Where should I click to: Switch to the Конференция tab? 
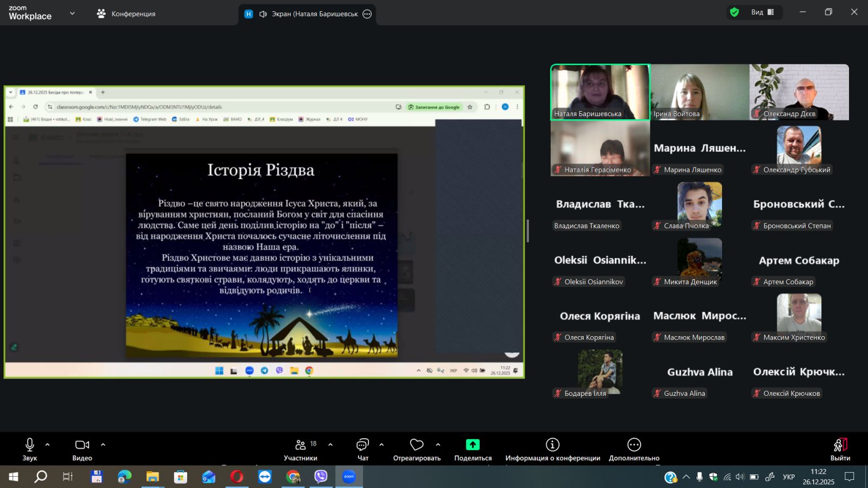pyautogui.click(x=126, y=14)
